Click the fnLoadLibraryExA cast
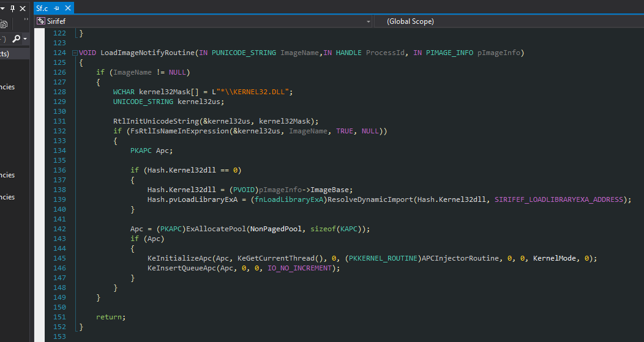Viewport: 644px width, 342px height. click(289, 199)
